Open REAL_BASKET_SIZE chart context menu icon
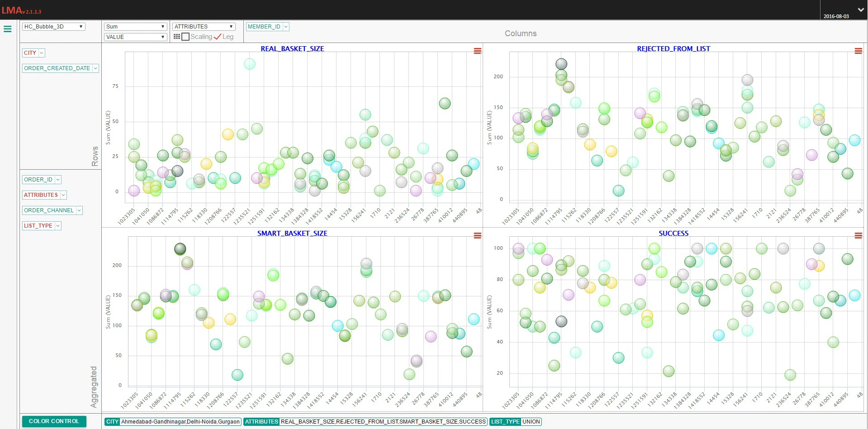The image size is (868, 429). (477, 51)
